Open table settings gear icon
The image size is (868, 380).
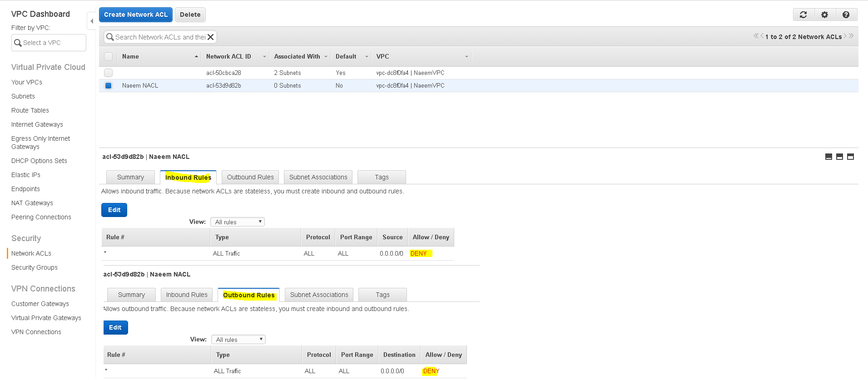tap(825, 15)
